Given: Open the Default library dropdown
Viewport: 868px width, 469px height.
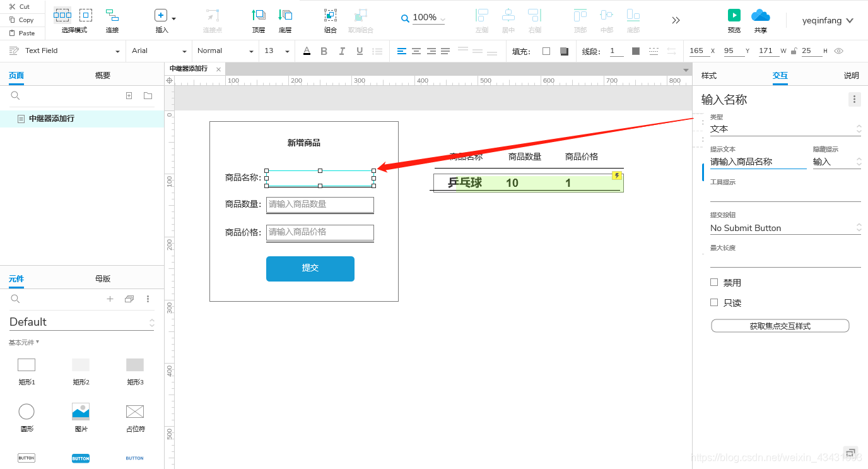Looking at the screenshot, I should [x=81, y=322].
